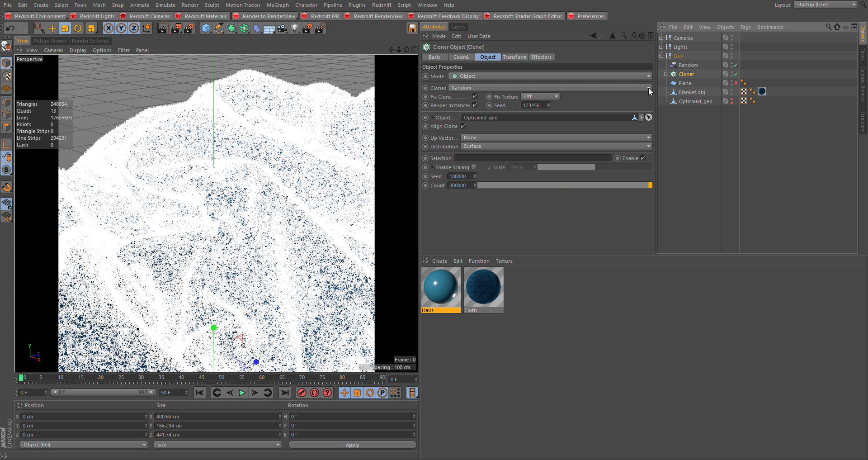Image resolution: width=868 pixels, height=460 pixels.
Task: Toggle the X-axis lock icon
Action: [x=108, y=28]
